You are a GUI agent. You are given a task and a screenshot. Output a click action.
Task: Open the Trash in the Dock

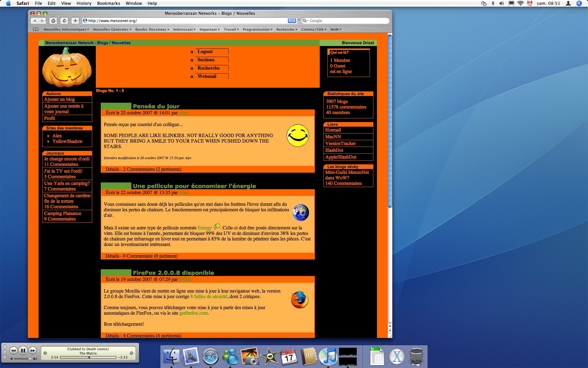416,356
